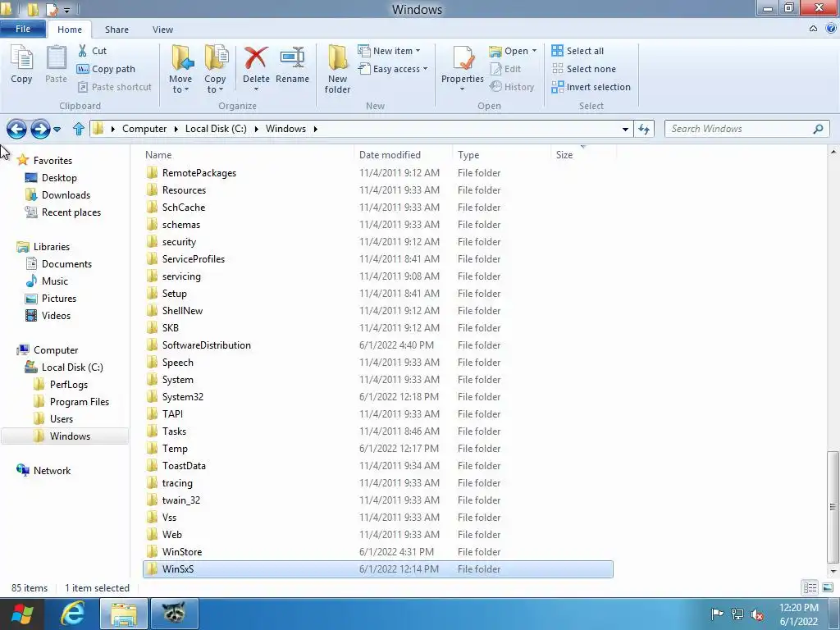Click the vertical scrollbar thumb in file list
This screenshot has width=840, height=630.
[x=833, y=506]
